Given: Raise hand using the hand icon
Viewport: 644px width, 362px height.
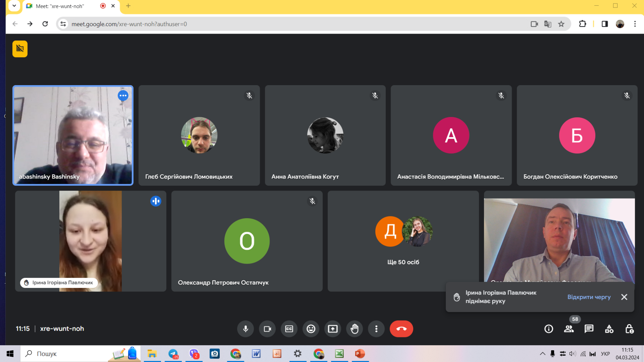Looking at the screenshot, I should [355, 329].
